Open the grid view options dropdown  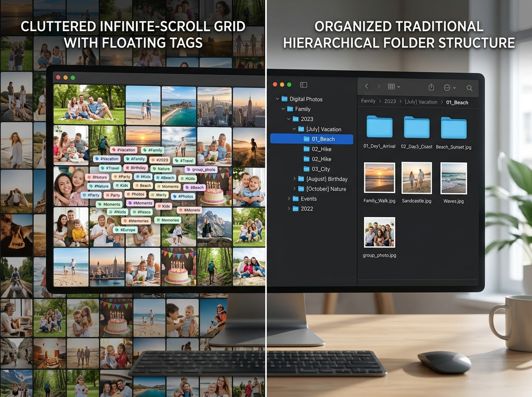pyautogui.click(x=394, y=87)
